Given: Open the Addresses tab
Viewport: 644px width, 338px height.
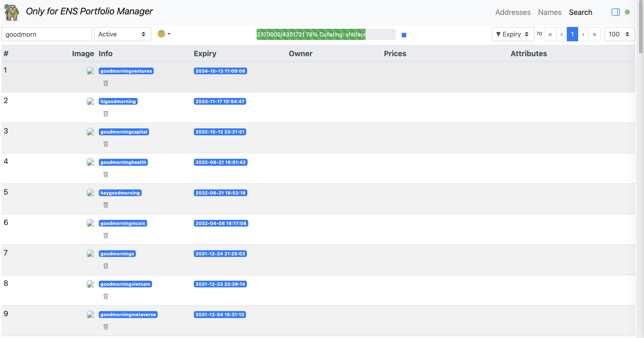Looking at the screenshot, I should click(x=513, y=12).
